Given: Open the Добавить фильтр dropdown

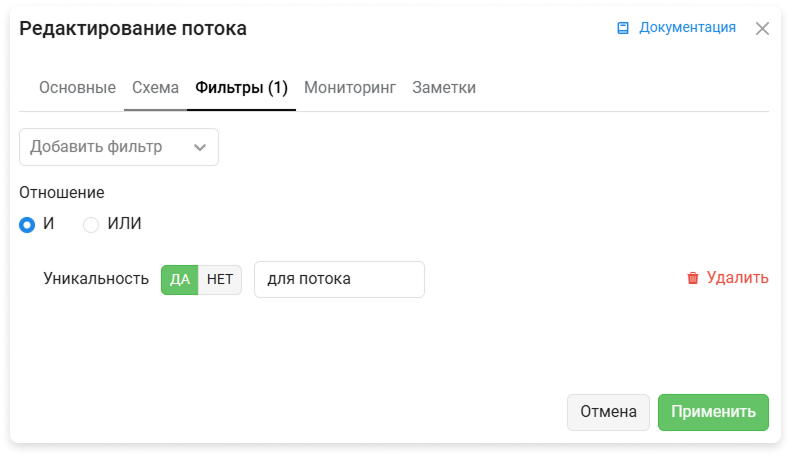Looking at the screenshot, I should coord(119,147).
